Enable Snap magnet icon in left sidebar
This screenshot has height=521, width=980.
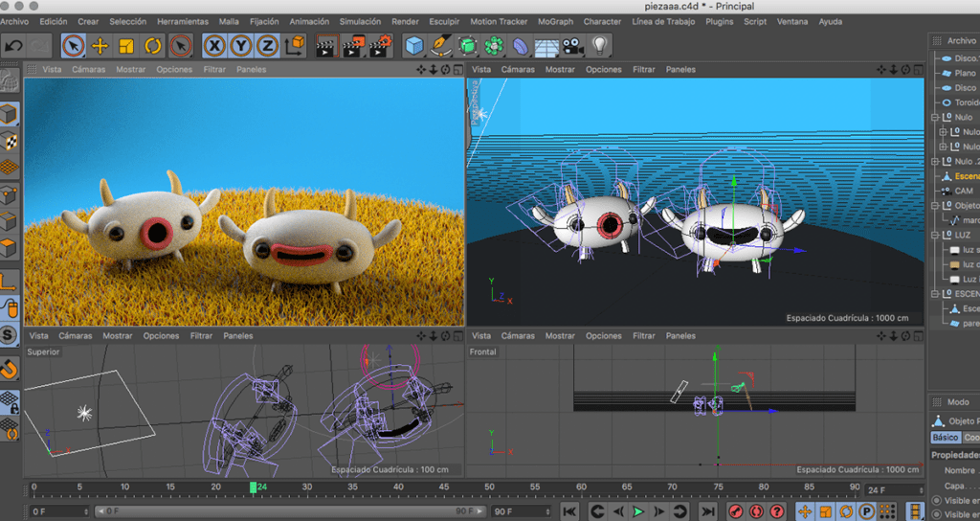(x=9, y=369)
